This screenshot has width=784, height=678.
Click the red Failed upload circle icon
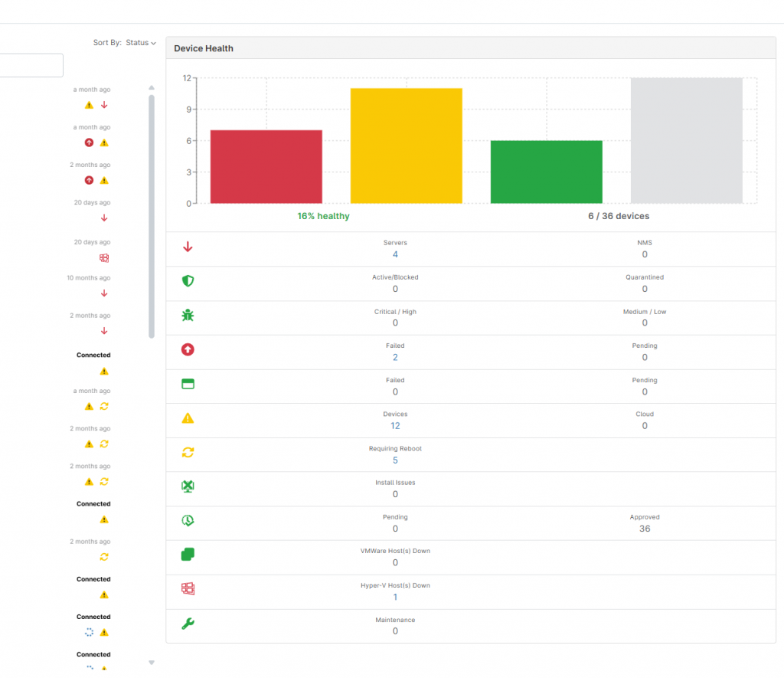point(188,350)
